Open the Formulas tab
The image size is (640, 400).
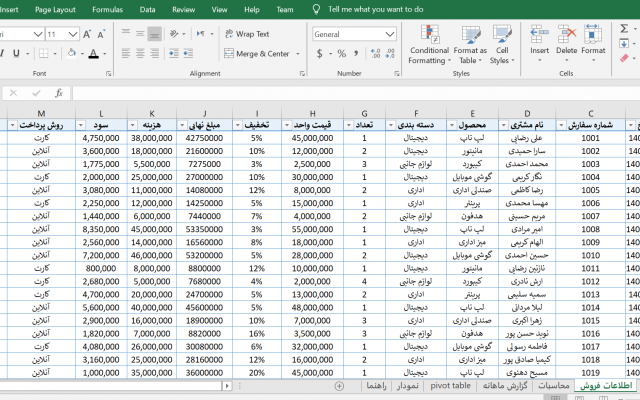point(107,10)
